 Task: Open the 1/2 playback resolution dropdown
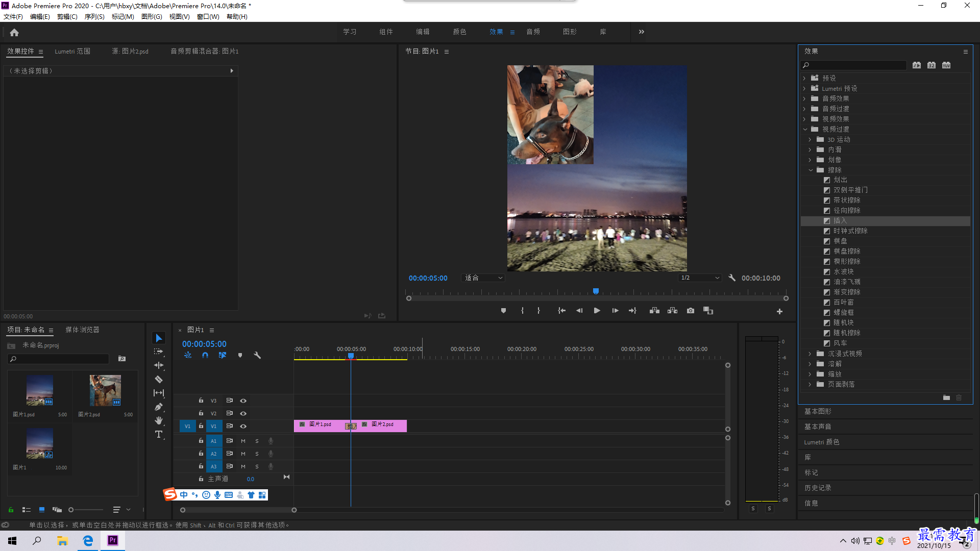[x=700, y=278]
